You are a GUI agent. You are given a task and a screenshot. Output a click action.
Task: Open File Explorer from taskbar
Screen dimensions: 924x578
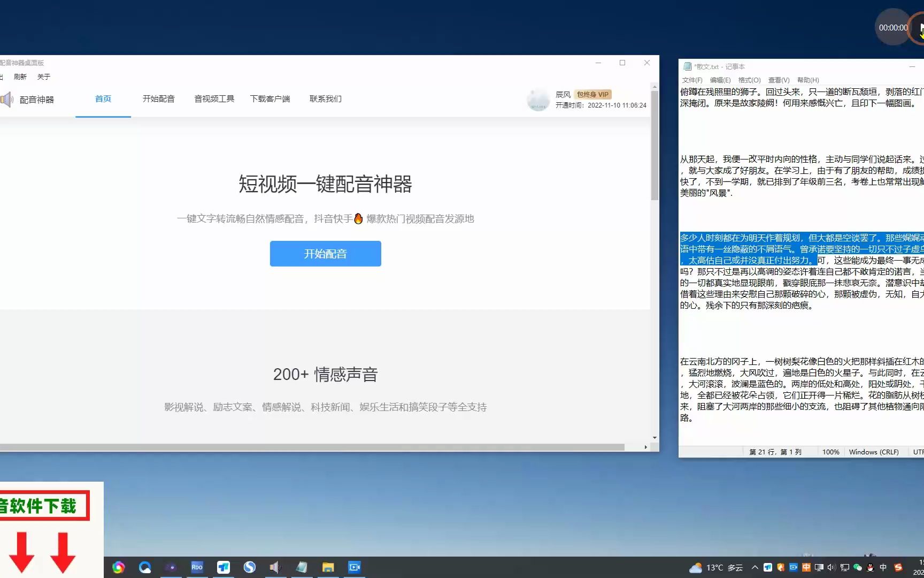pos(328,567)
